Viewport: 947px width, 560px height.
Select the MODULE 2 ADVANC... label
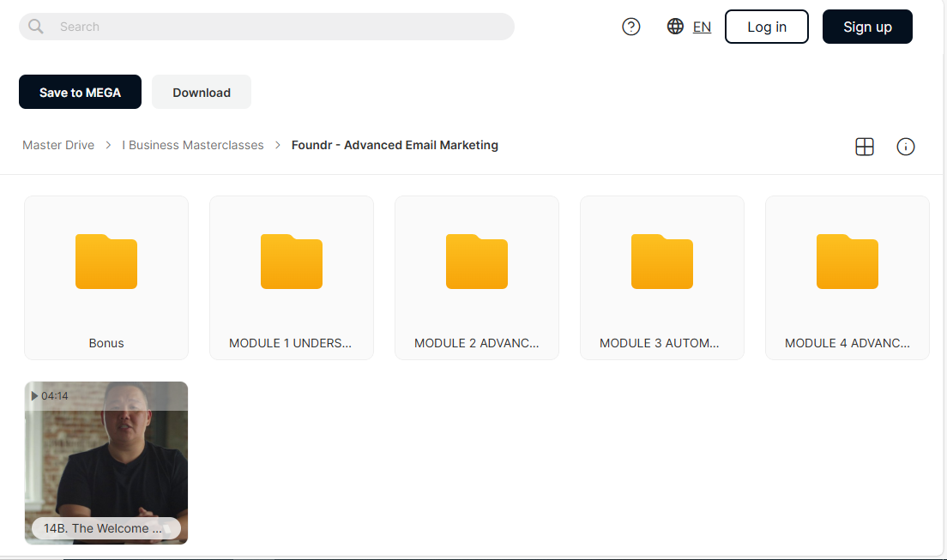[477, 343]
